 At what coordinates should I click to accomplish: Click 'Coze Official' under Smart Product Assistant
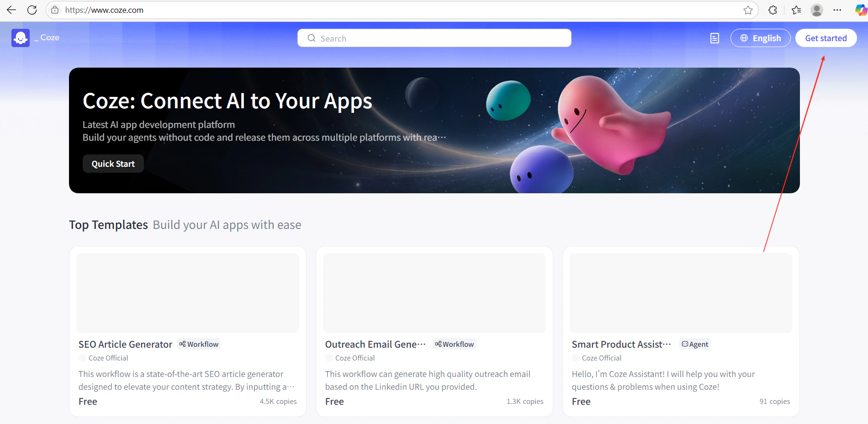[602, 358]
